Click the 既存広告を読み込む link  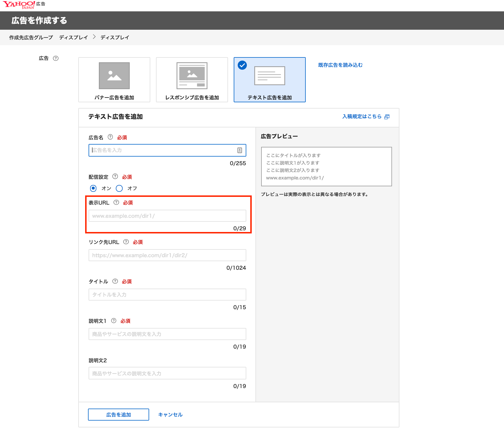(340, 65)
